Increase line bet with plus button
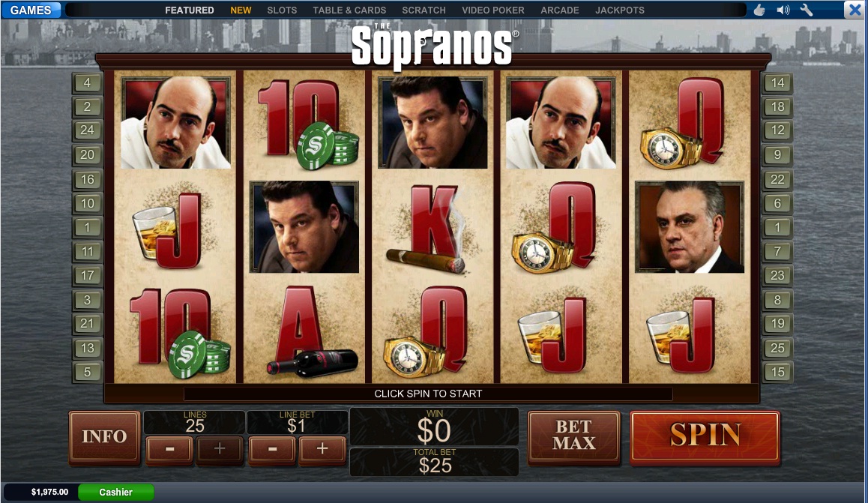 322,449
